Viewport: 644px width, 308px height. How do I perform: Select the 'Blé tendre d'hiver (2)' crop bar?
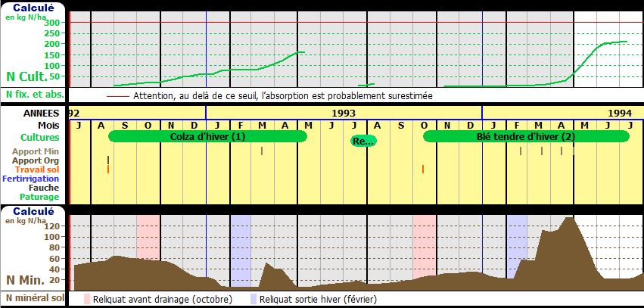[x=526, y=137]
